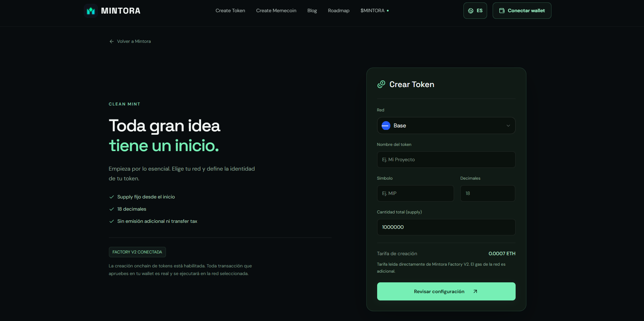
Task: Click the 'tiene un inicio.' green headline
Action: coord(164,146)
